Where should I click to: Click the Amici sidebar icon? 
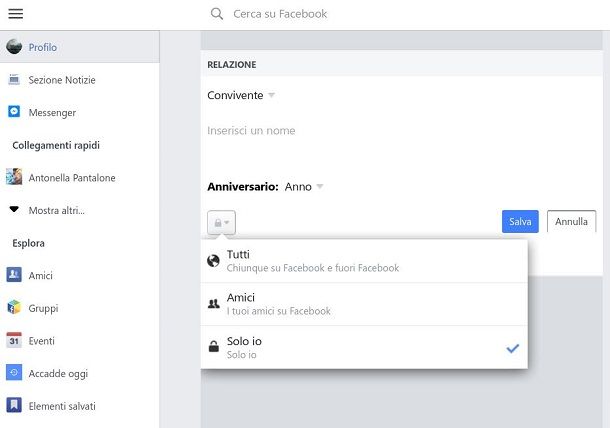point(14,275)
